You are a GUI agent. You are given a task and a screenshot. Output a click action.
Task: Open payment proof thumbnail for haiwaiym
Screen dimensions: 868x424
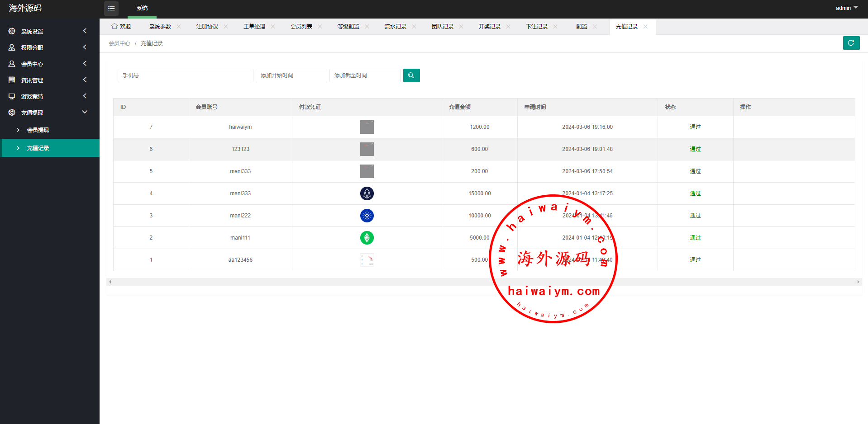tap(367, 127)
